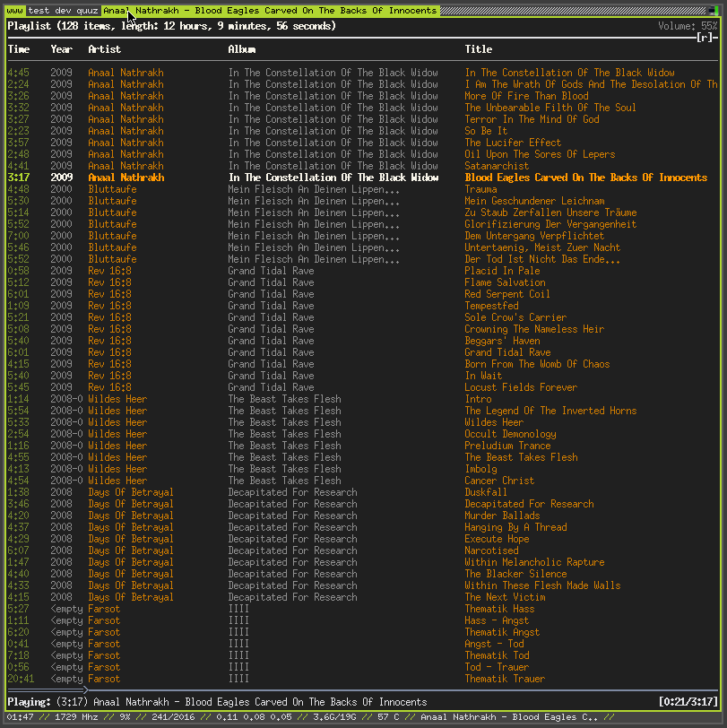Click the Volume: 55% indicator
The width and height of the screenshot is (727, 728).
click(x=688, y=26)
